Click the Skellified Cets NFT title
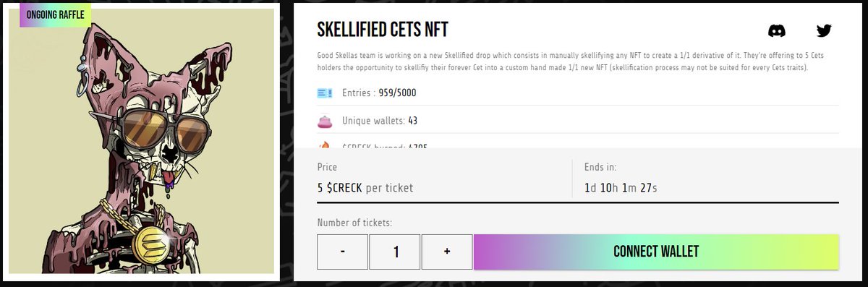 pos(383,30)
